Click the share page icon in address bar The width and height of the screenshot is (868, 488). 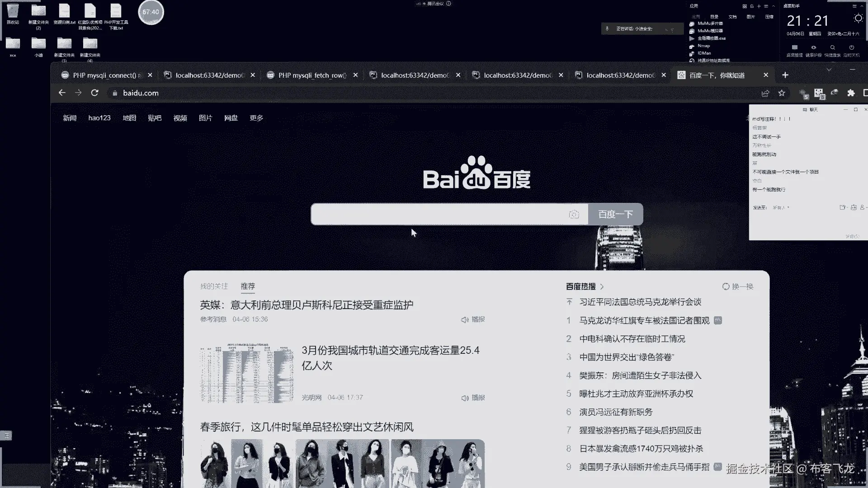pos(765,93)
